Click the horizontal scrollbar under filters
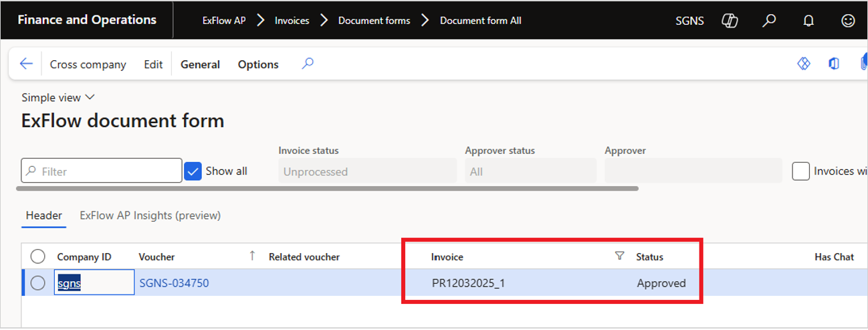 (328, 189)
